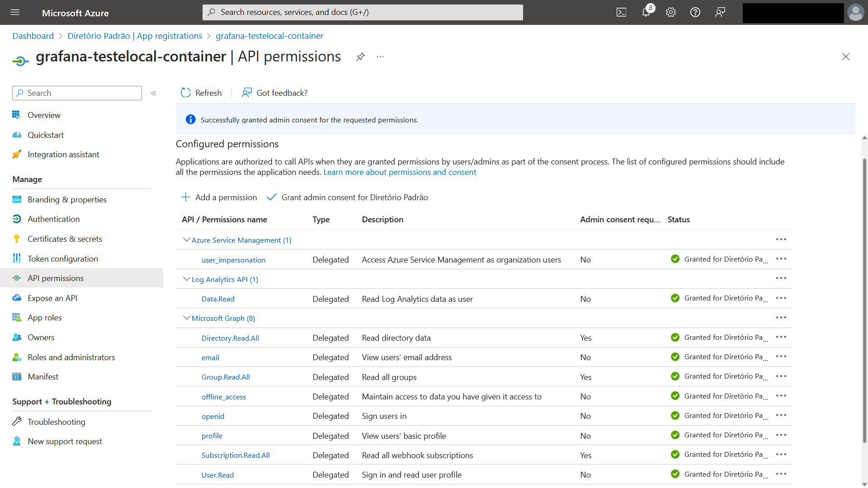This screenshot has height=488, width=868.
Task: Collapse the Log Analytics API group
Action: click(186, 279)
